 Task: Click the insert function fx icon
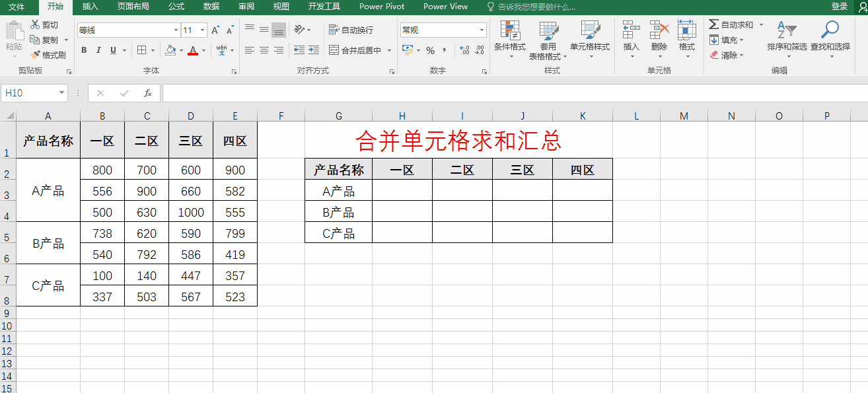148,93
